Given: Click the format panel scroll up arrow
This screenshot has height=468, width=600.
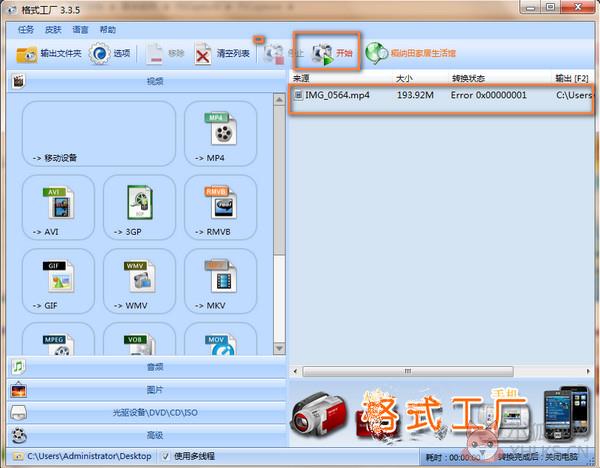Looking at the screenshot, I should 279,100.
